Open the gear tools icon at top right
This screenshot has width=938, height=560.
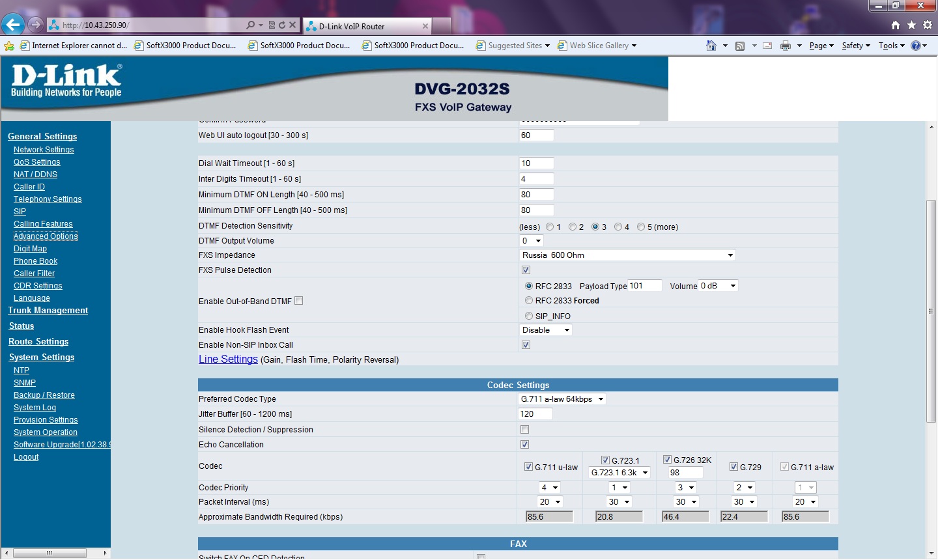[x=927, y=25]
